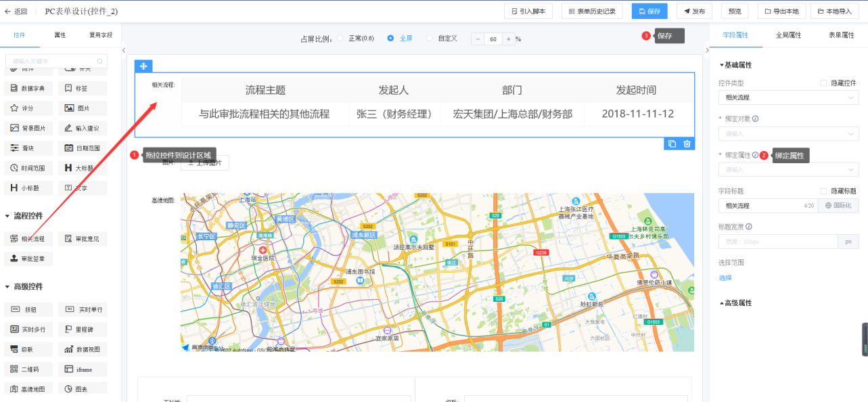Click the 国际化 button
The width and height of the screenshot is (868, 402).
point(839,205)
